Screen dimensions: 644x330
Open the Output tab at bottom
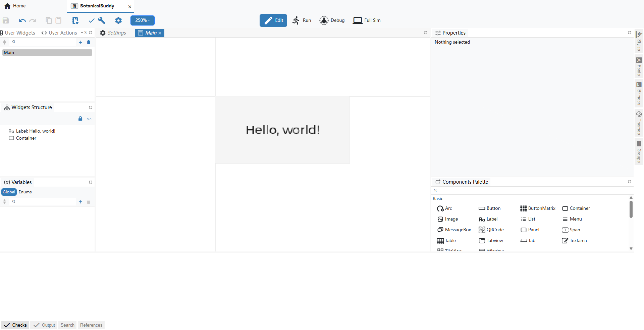(x=44, y=325)
